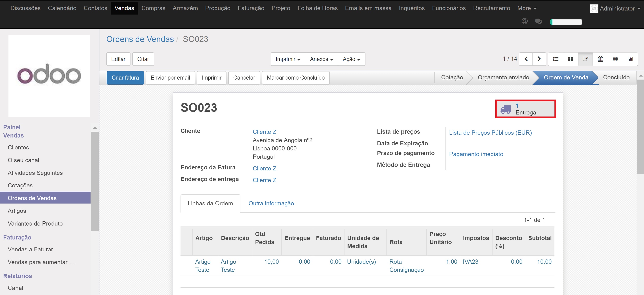Screen dimensions: 644x295
Task: Click the Concluído status stage
Action: point(616,78)
